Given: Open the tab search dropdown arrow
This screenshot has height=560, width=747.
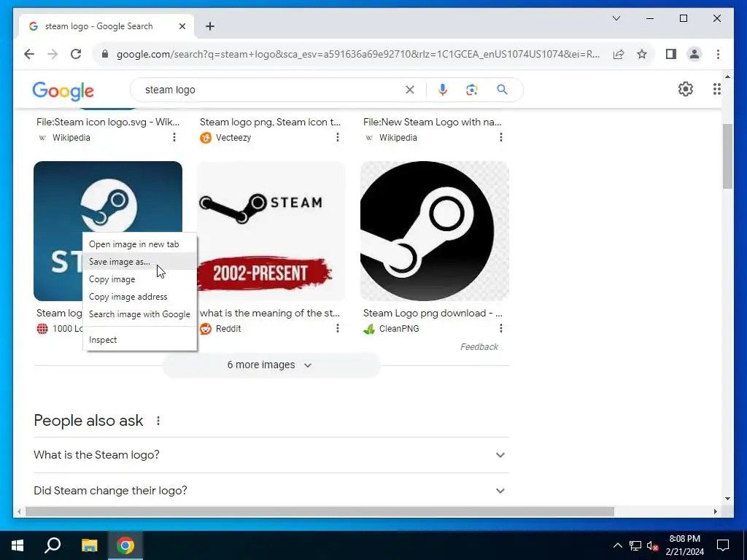Looking at the screenshot, I should pos(616,18).
